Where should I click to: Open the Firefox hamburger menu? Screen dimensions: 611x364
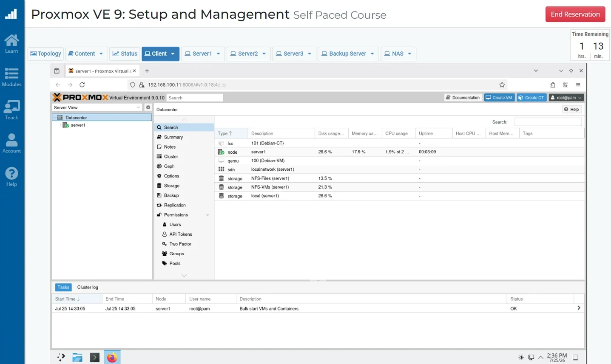(x=578, y=85)
